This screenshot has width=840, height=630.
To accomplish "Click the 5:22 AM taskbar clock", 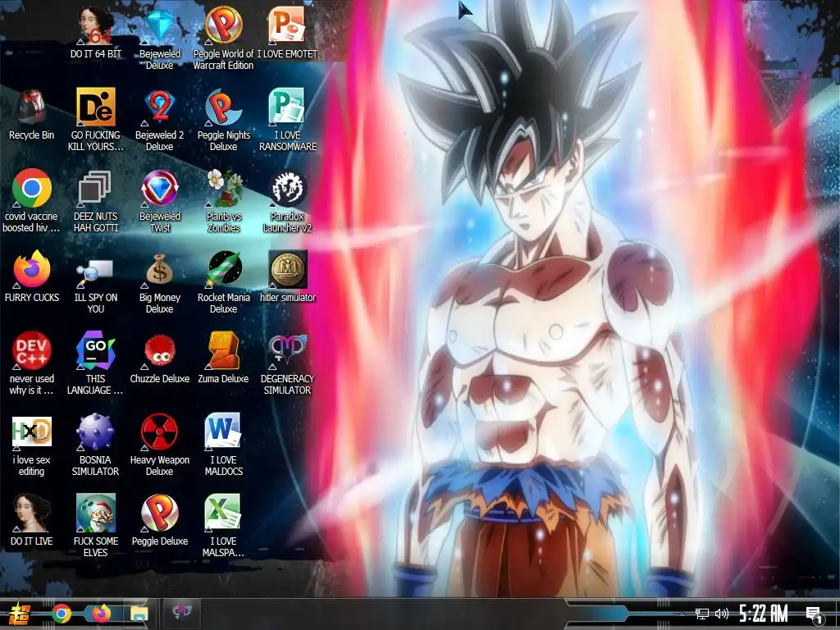I will tap(764, 614).
